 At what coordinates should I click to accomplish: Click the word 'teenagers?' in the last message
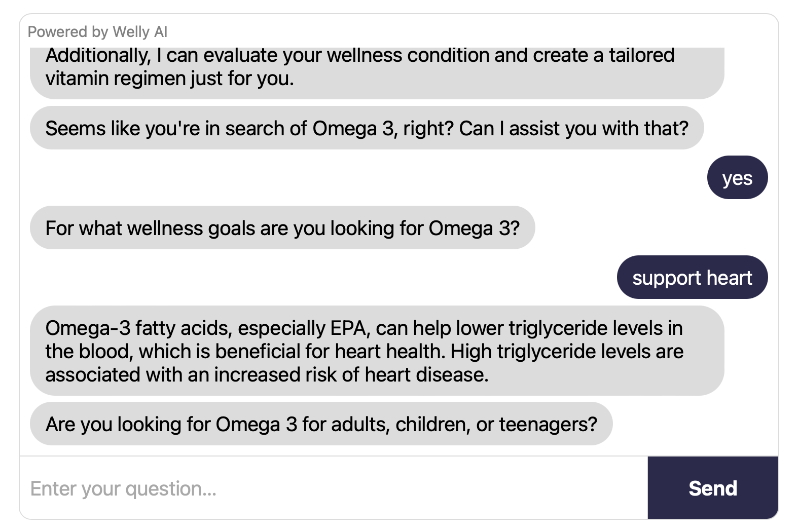(x=548, y=424)
